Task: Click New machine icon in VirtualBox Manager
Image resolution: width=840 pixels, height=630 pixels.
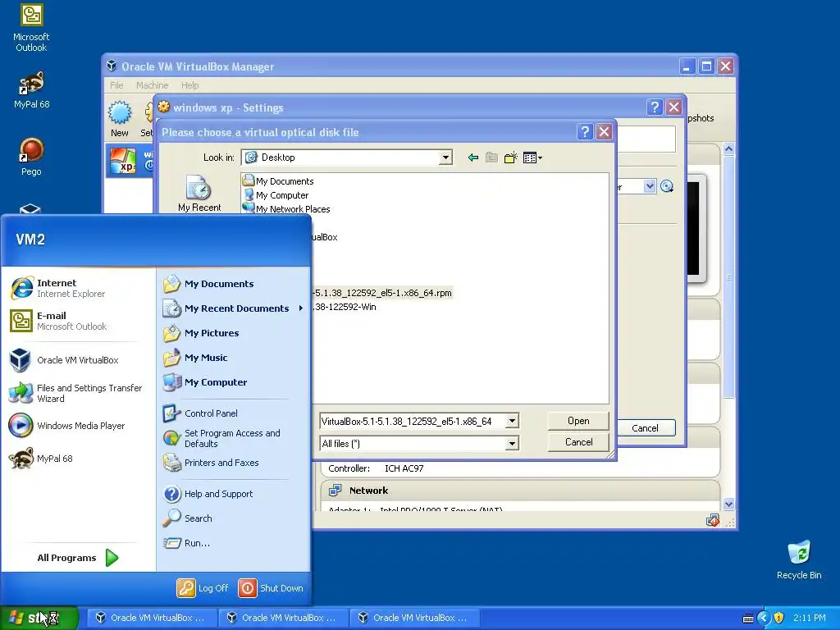Action: [120, 119]
